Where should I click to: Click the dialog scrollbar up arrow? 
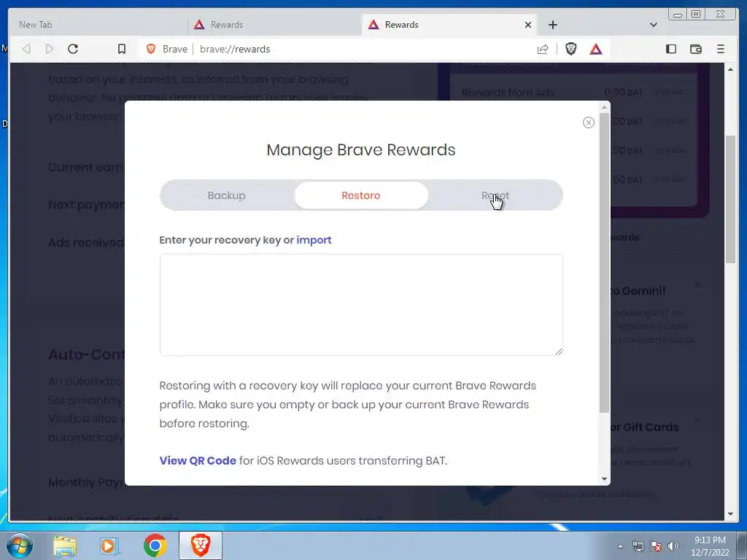click(x=604, y=107)
